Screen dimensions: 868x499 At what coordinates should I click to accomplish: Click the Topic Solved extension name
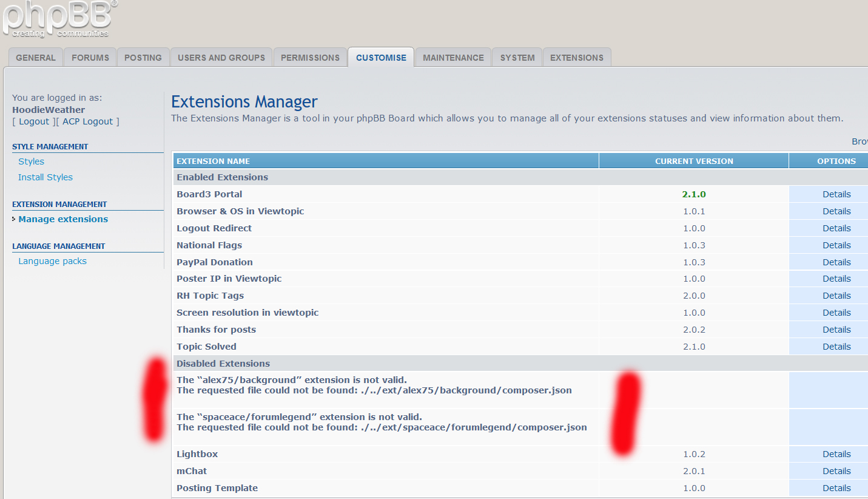click(x=206, y=347)
